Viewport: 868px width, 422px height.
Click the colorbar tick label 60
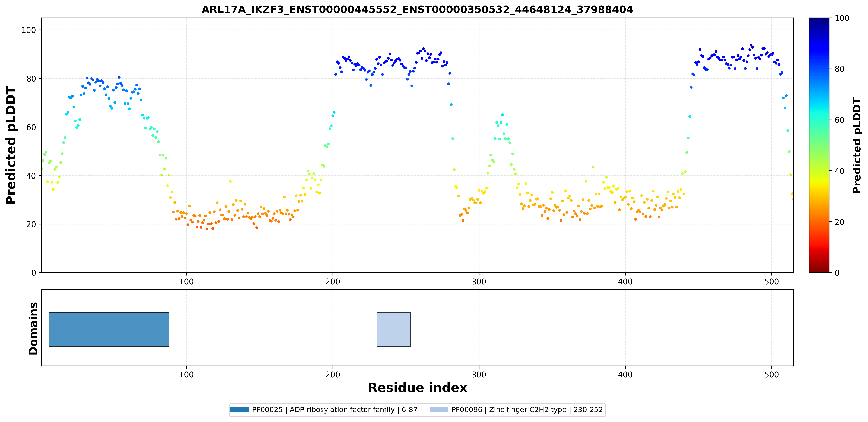click(x=839, y=120)
